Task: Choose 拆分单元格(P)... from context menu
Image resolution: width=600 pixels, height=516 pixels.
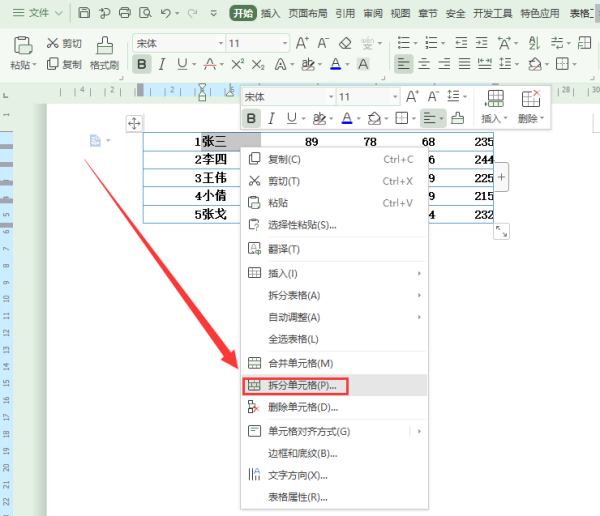Action: (x=334, y=385)
